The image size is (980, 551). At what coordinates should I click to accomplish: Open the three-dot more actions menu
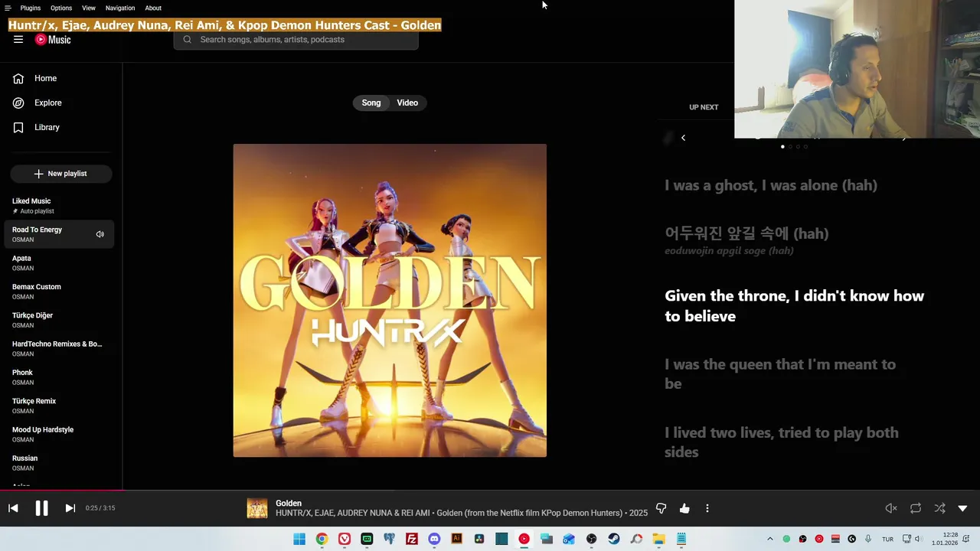click(707, 508)
